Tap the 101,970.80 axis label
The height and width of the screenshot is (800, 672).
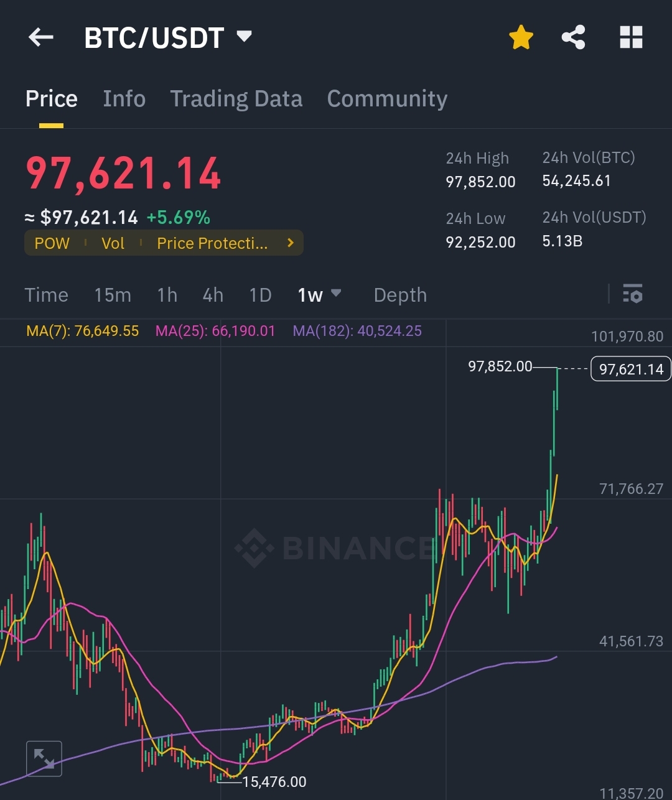point(627,337)
